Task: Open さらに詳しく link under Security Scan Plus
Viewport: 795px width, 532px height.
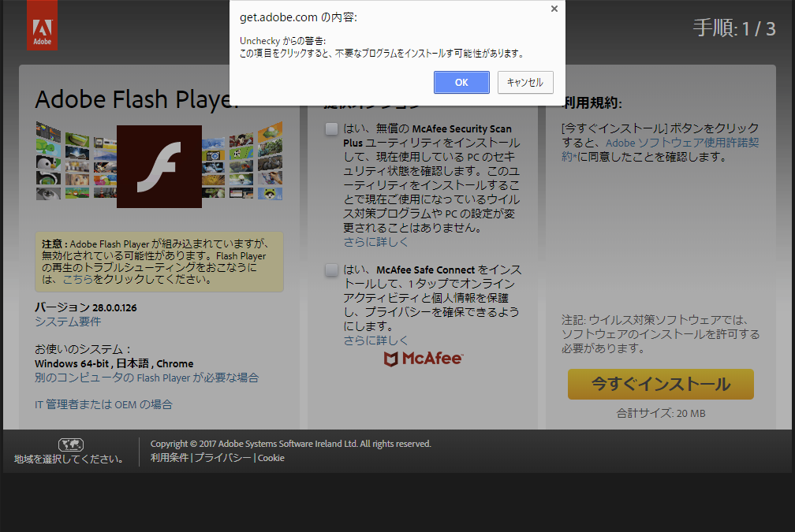Action: [x=376, y=242]
